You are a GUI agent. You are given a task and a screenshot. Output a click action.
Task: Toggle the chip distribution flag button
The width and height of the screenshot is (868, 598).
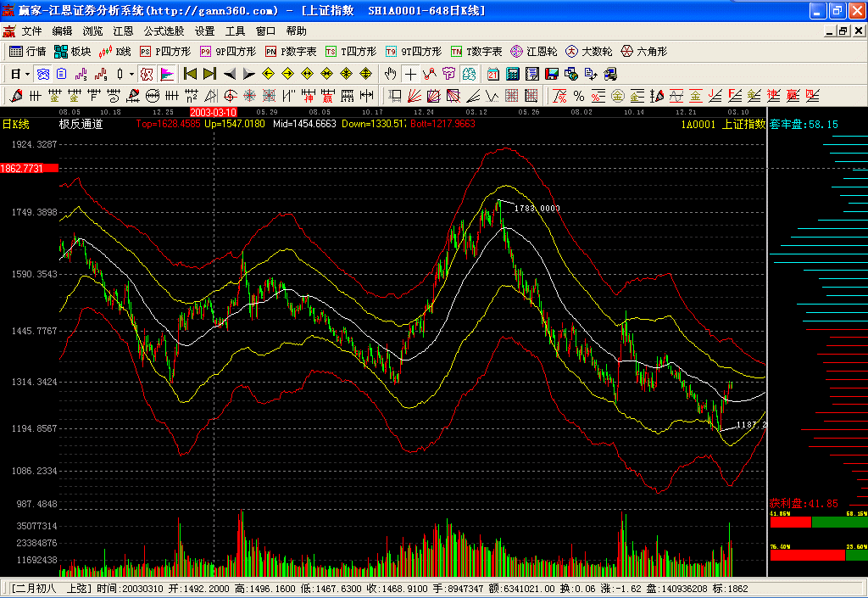point(167,74)
